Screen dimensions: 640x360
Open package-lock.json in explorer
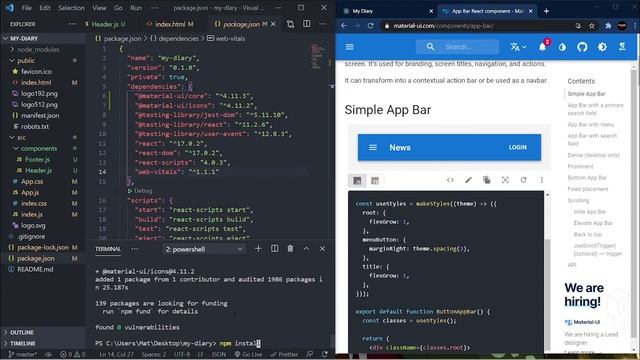(x=43, y=247)
